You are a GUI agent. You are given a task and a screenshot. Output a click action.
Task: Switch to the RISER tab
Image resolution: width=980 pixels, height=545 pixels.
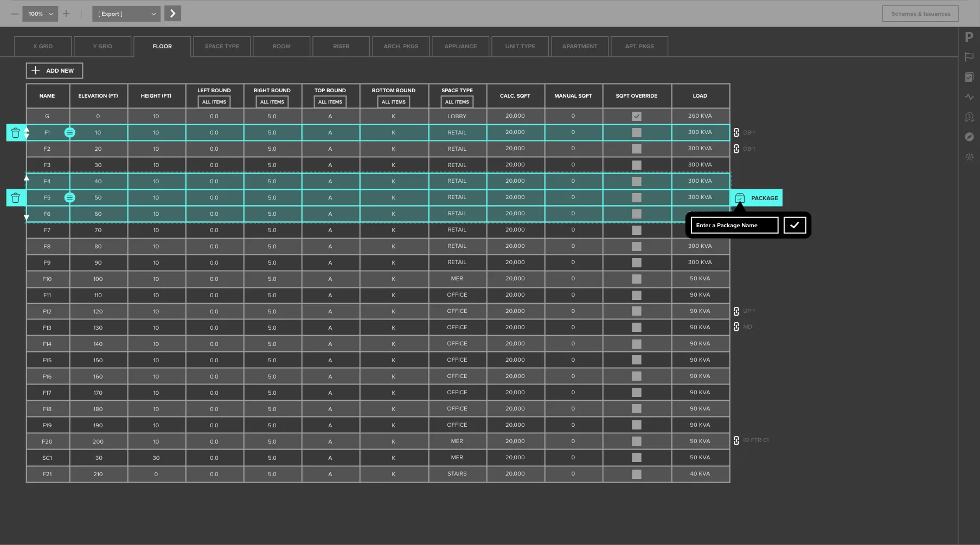(341, 47)
